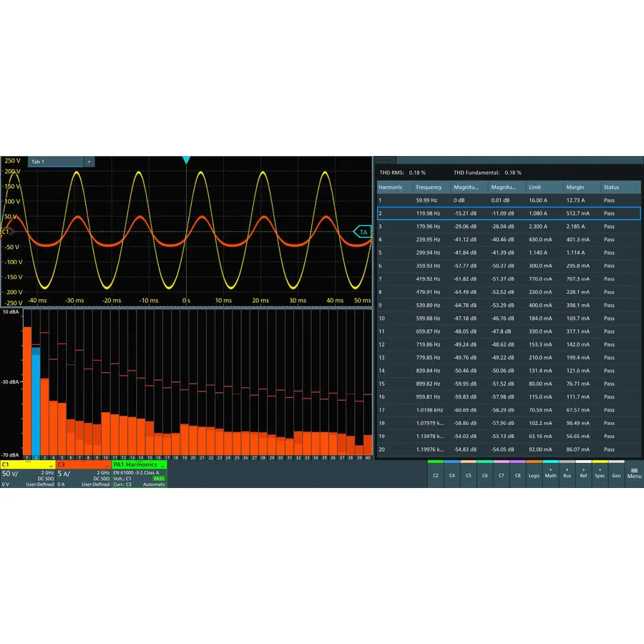Open the Spectrum function
The image size is (644, 644).
(x=600, y=476)
